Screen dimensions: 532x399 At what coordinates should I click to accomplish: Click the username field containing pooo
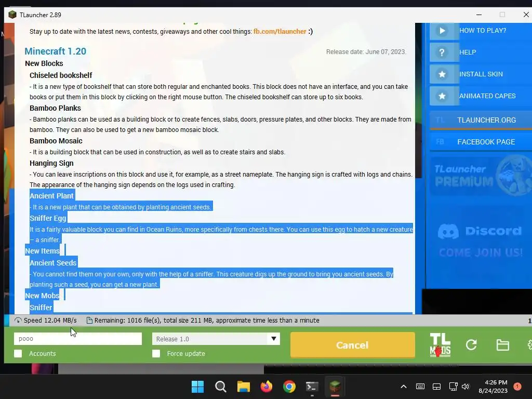tap(78, 339)
